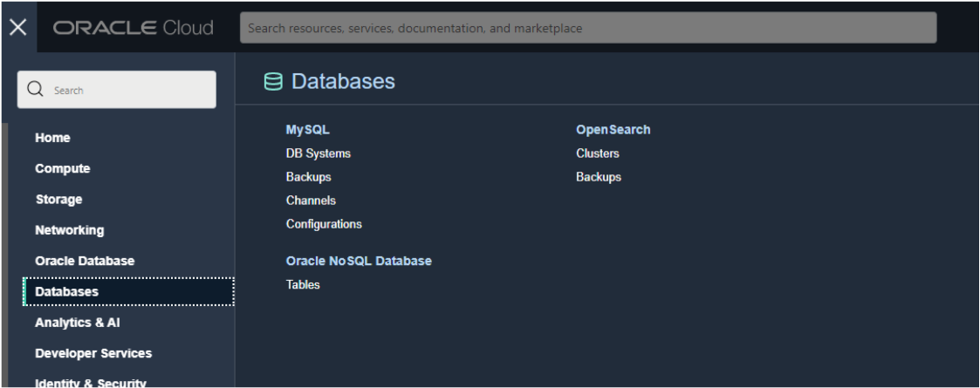Open MySQL Channels
This screenshot has width=980, height=388.
pos(311,201)
